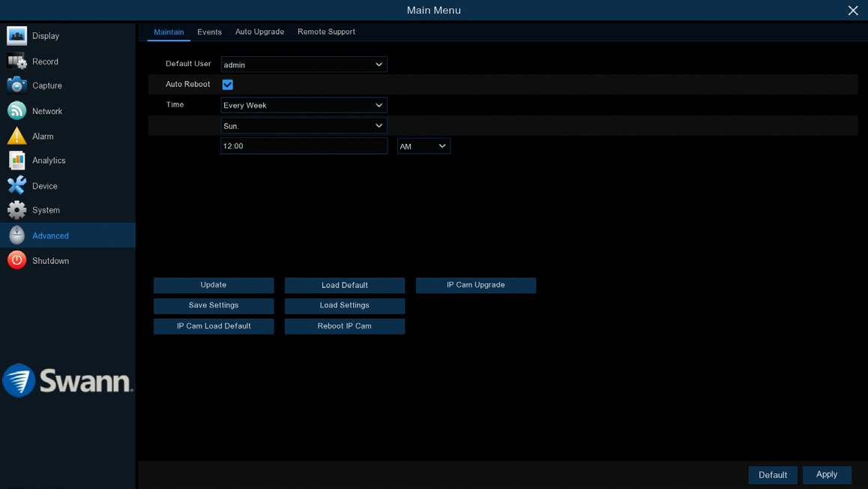Click the System gear icon

coord(16,210)
